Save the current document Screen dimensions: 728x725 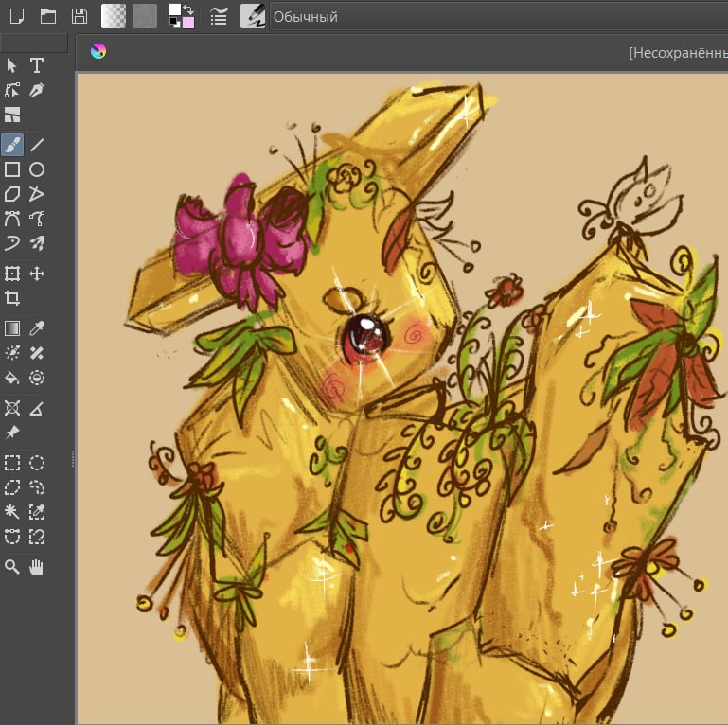point(80,16)
